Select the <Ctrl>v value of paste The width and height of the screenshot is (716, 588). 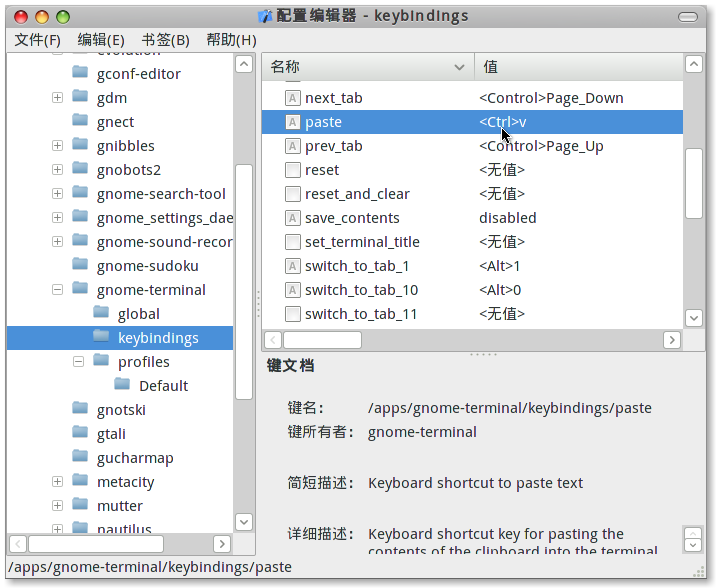(502, 122)
